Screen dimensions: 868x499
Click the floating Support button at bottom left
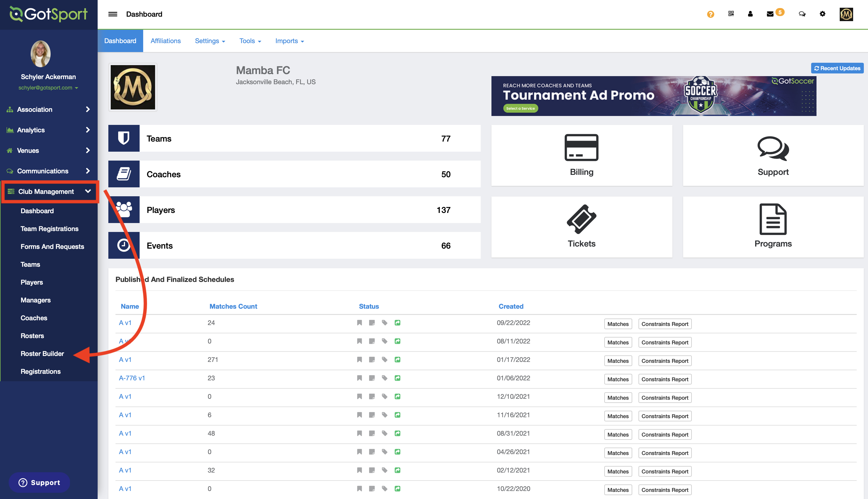point(39,482)
